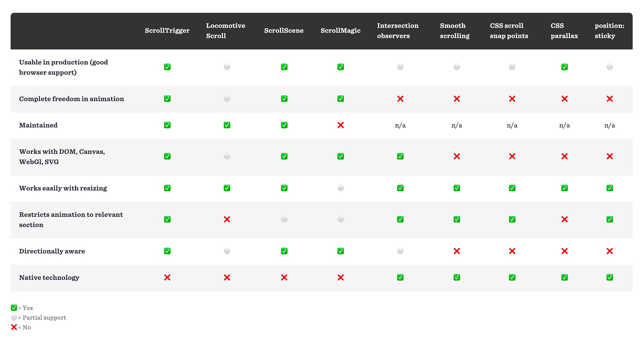Click Locomotive Scroll's red cross in Restricts animation row
The height and width of the screenshot is (346, 644).
[x=227, y=219]
